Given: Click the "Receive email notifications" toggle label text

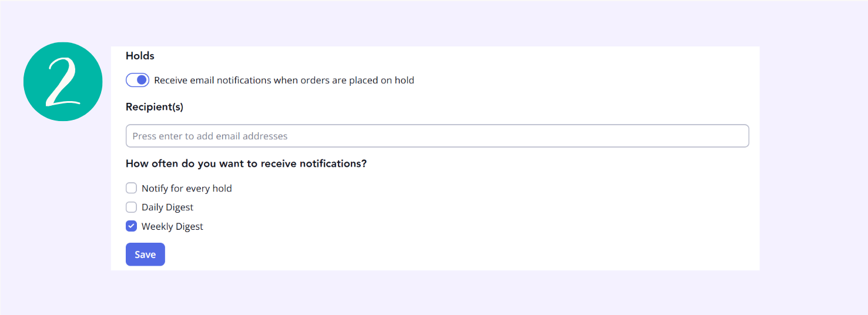Looking at the screenshot, I should pos(284,80).
